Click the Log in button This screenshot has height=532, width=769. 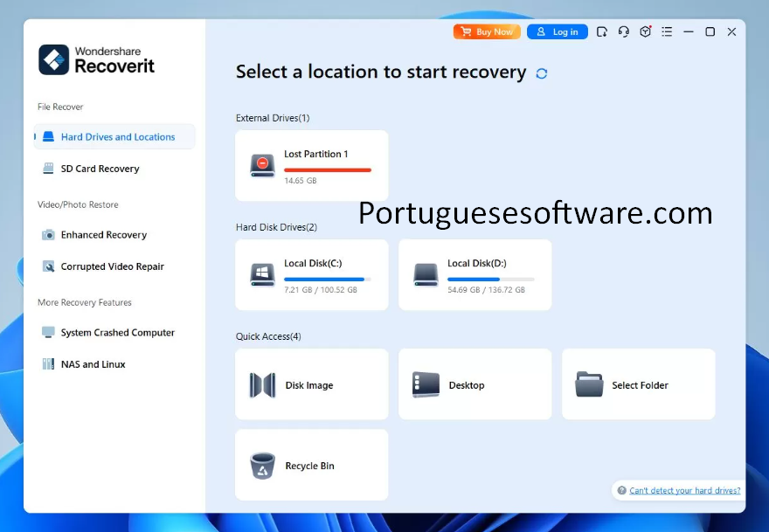coord(557,31)
